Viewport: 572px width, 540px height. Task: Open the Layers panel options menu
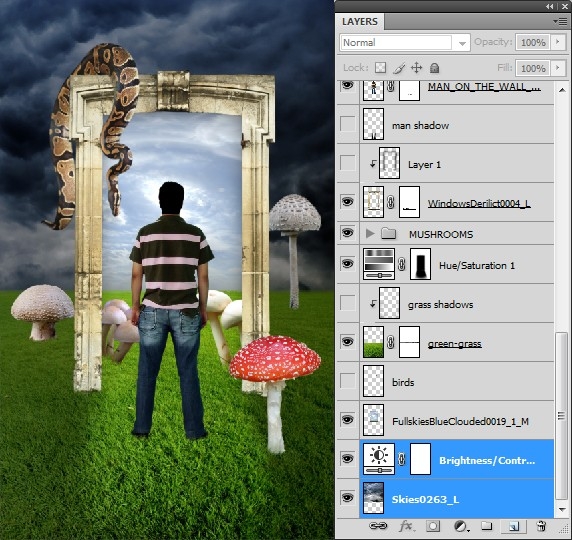pos(560,22)
